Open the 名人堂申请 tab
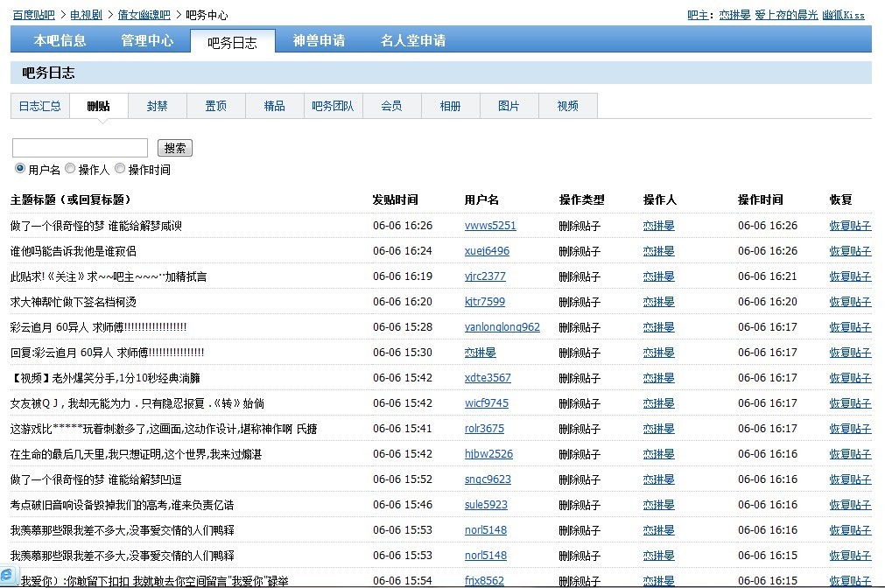Image resolution: width=885 pixels, height=588 pixels. pos(412,40)
